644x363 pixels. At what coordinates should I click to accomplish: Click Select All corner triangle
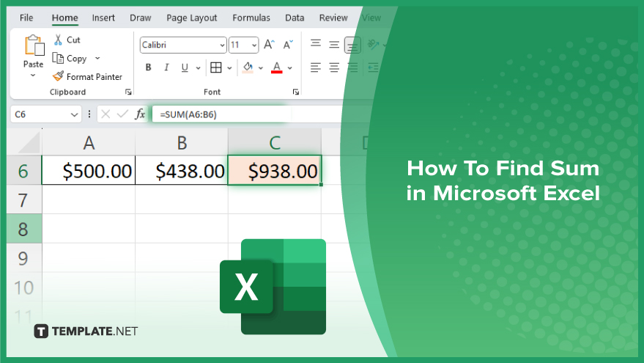click(28, 142)
